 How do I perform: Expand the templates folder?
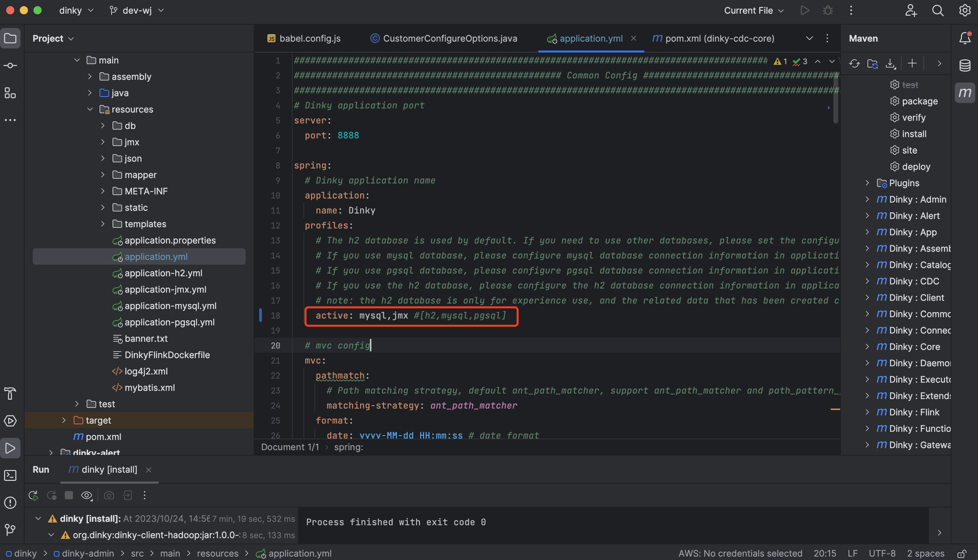point(103,224)
